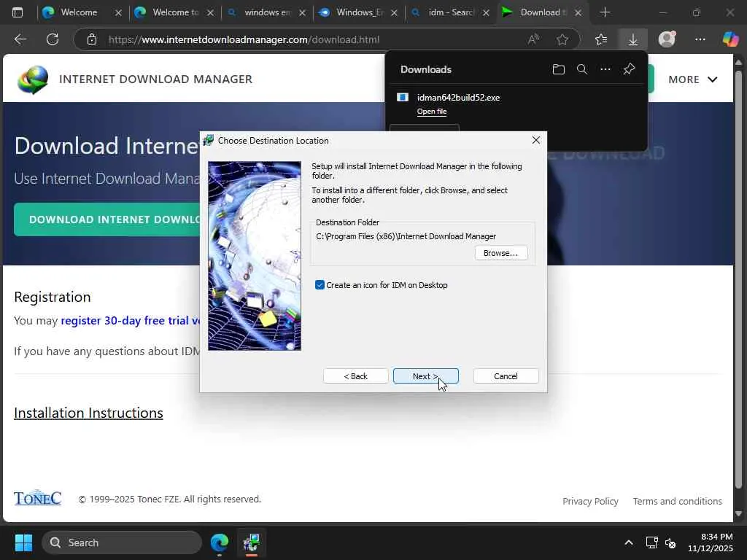The width and height of the screenshot is (747, 560).
Task: Open more options in Downloads panel
Action: 605,69
